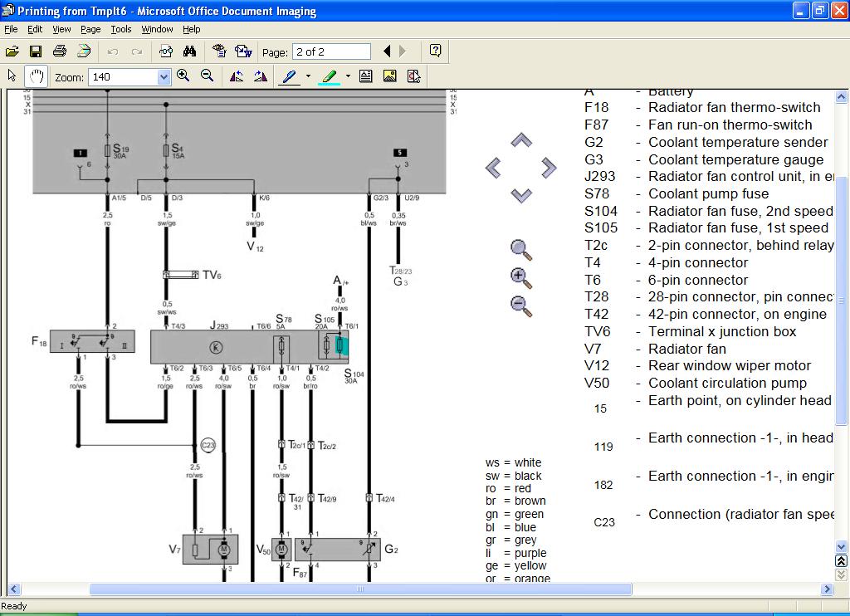Toggle the Pan hand tool
The image size is (850, 616).
click(x=36, y=76)
